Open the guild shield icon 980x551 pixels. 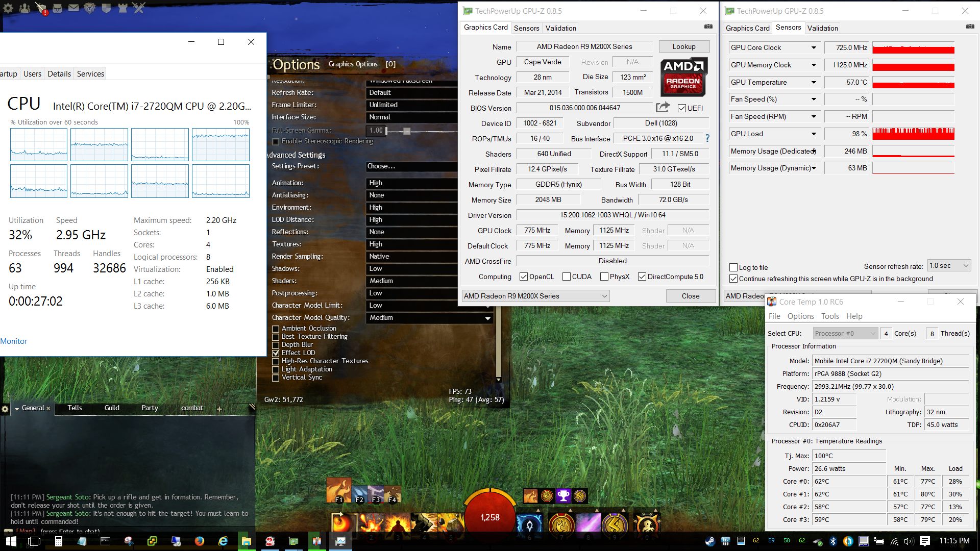[106, 8]
